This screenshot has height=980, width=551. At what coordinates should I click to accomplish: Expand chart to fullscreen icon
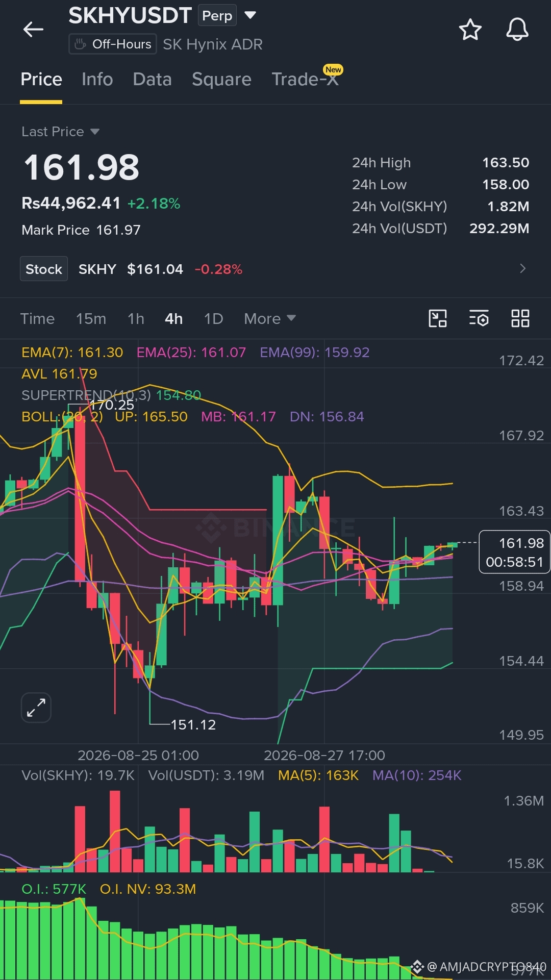point(36,708)
